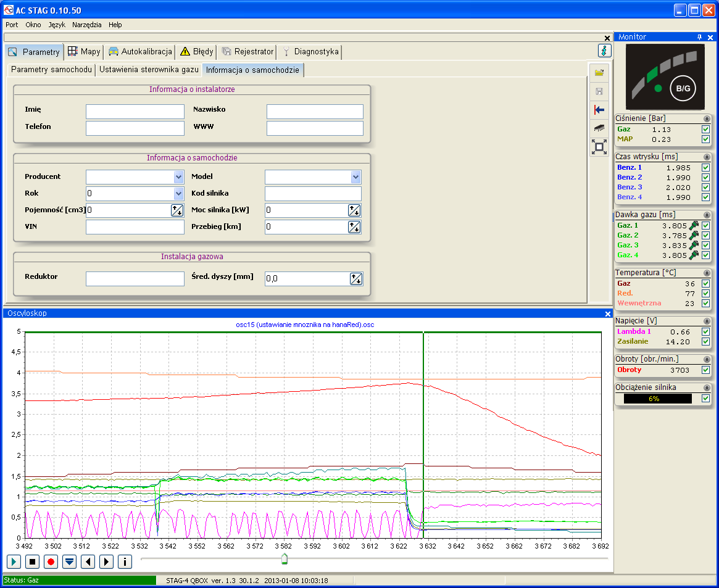Image resolution: width=719 pixels, height=588 pixels.
Task: Start recording with the red record button
Action: point(51,561)
